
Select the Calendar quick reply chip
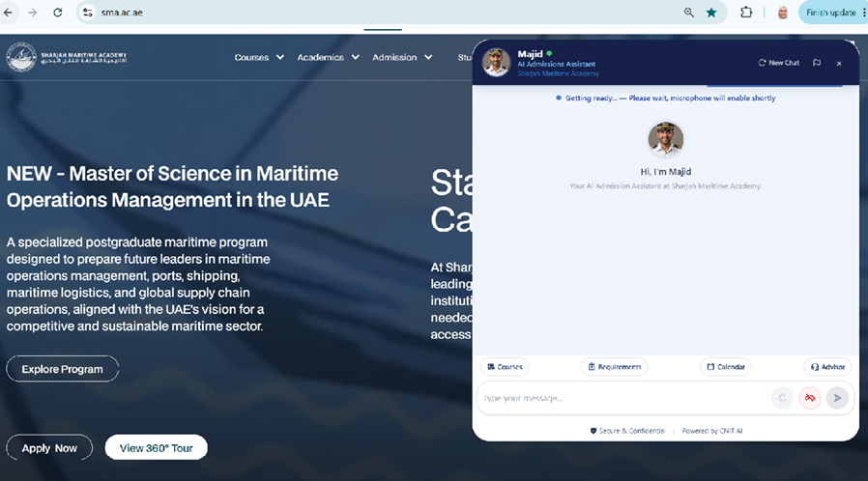click(726, 367)
